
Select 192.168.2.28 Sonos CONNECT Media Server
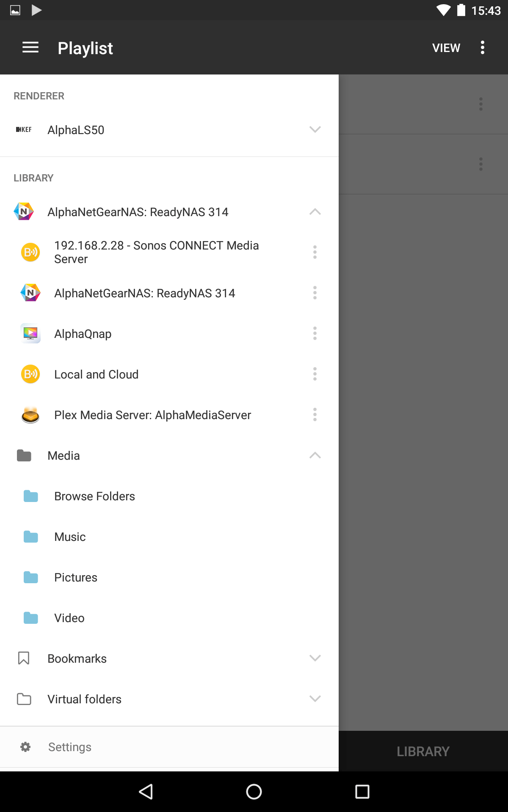[x=157, y=252]
